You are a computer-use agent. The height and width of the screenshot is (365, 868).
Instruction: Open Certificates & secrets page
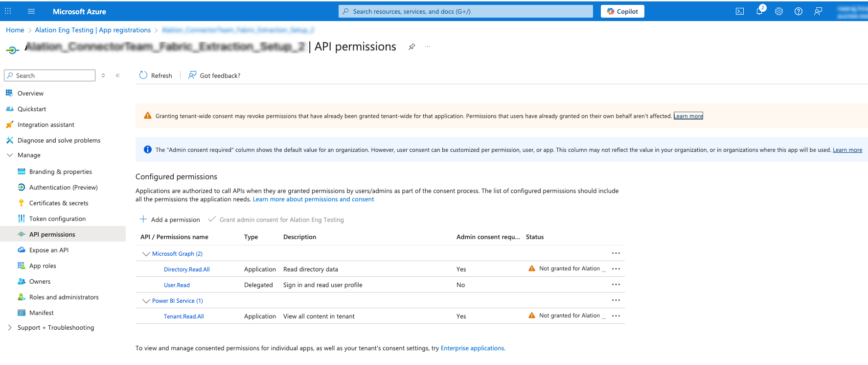coord(59,203)
